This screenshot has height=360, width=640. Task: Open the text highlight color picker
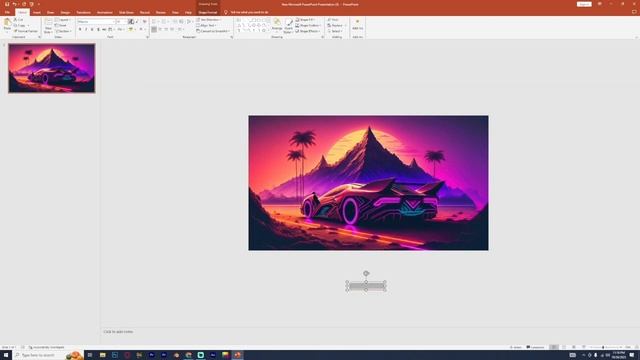click(136, 29)
